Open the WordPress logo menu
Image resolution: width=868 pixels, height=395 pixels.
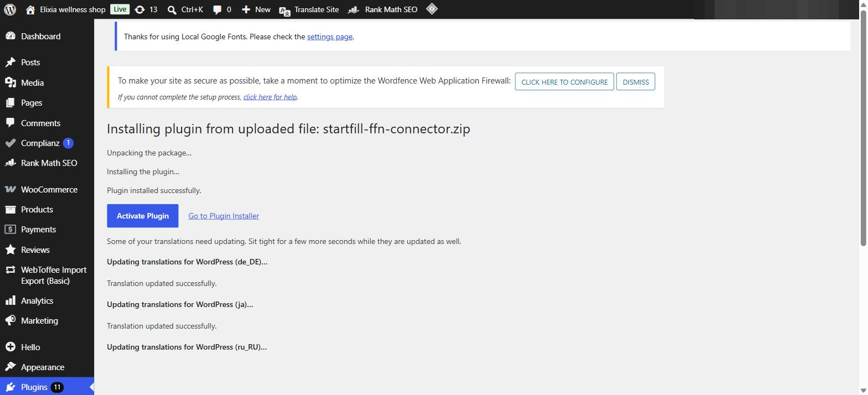(x=10, y=9)
